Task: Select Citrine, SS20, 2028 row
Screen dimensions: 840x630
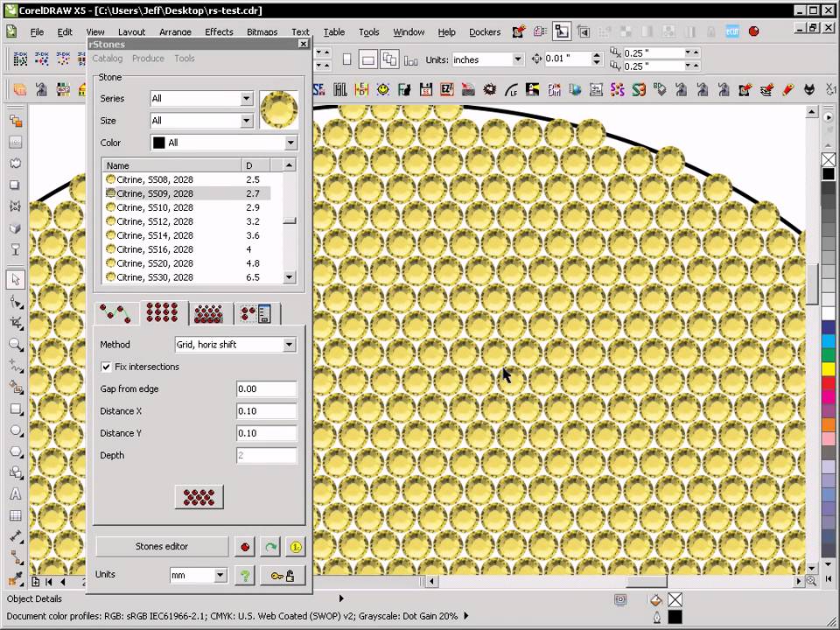Action: 186,263
